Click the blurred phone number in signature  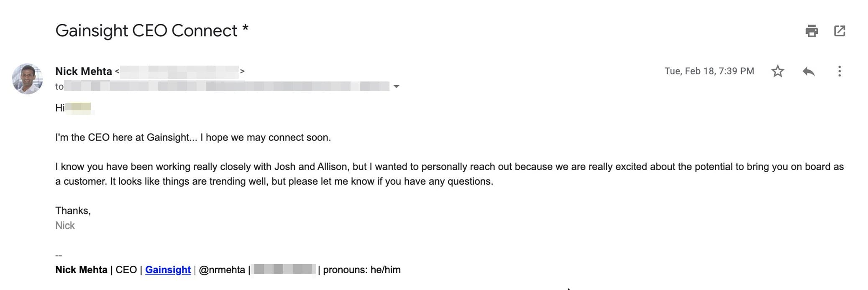[284, 269]
